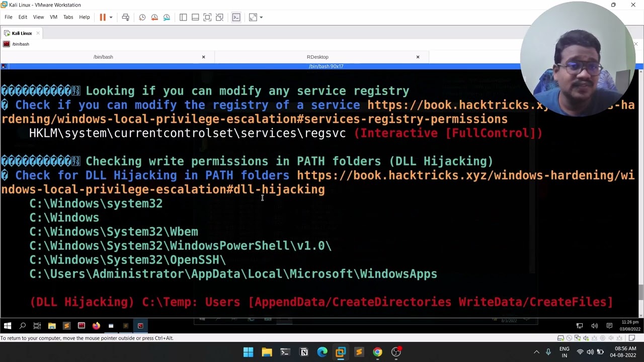Switch to the RDesktop terminal tab
This screenshot has width=644, height=362.
(317, 57)
